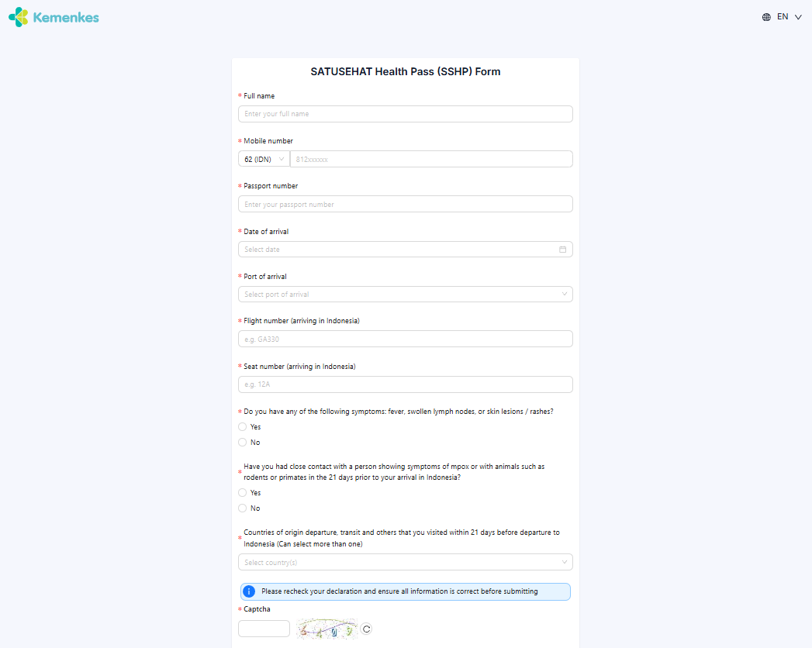Expand the Port of arrival dropdown
Screen dimensions: 812x648
point(406,294)
